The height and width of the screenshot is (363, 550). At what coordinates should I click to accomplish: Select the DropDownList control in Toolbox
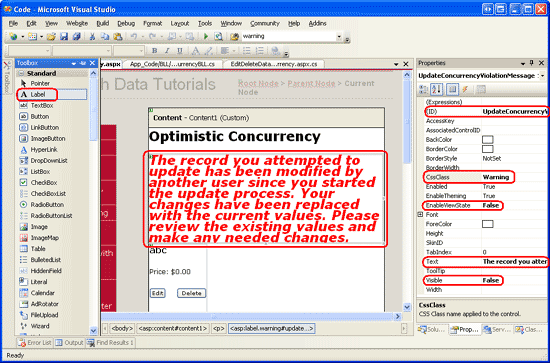pos(52,161)
